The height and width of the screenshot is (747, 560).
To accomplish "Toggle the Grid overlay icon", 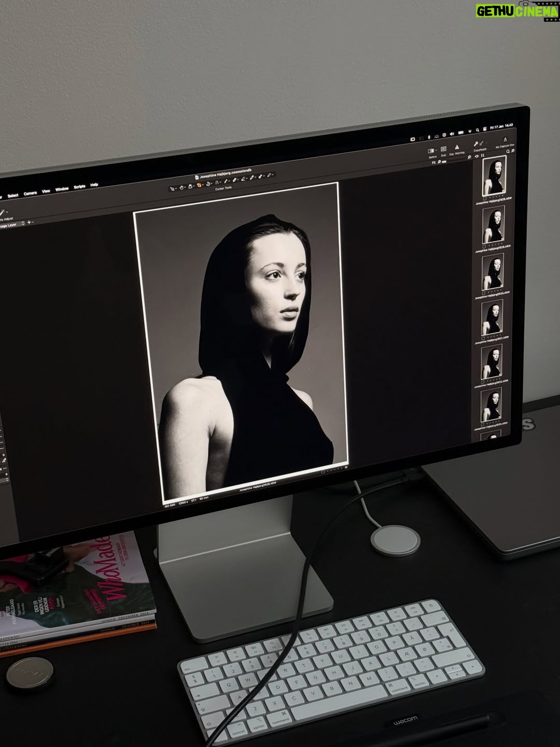I will (443, 149).
